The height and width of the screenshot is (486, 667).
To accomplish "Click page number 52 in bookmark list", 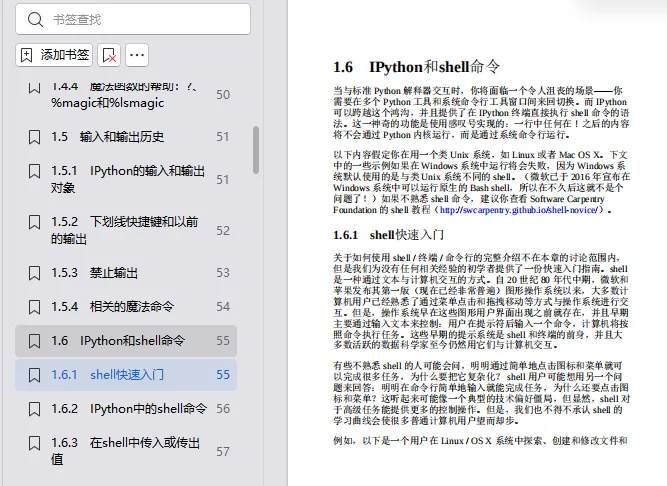I will (223, 230).
